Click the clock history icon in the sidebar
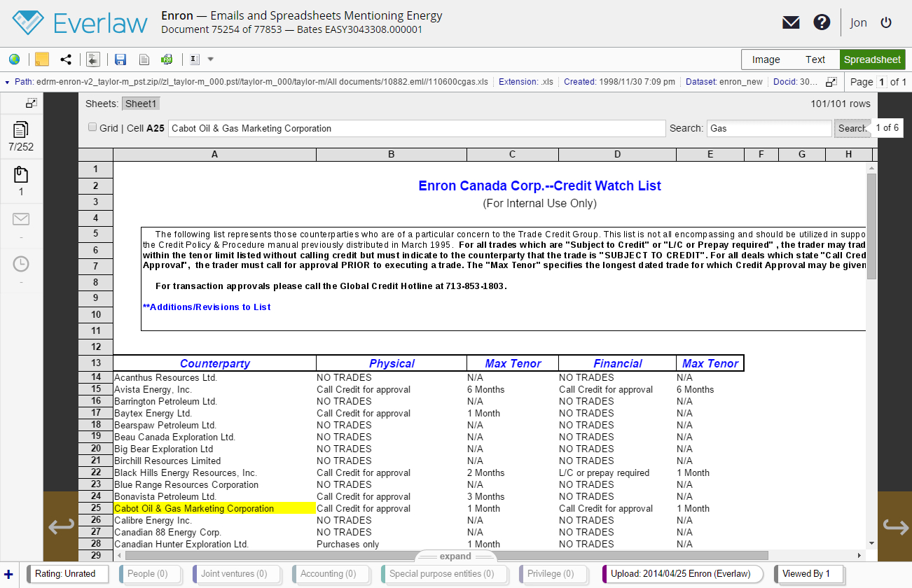Viewport: 912px width, 588px height. (x=20, y=264)
